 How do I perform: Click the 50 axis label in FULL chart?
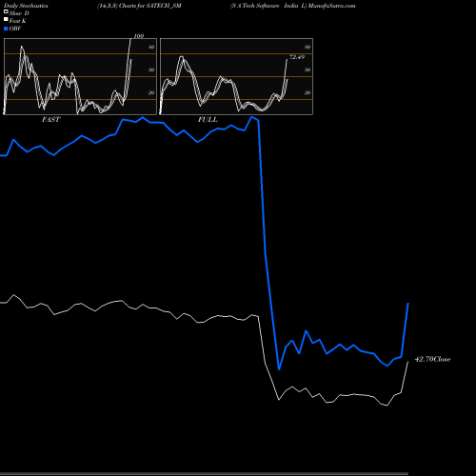point(307,69)
